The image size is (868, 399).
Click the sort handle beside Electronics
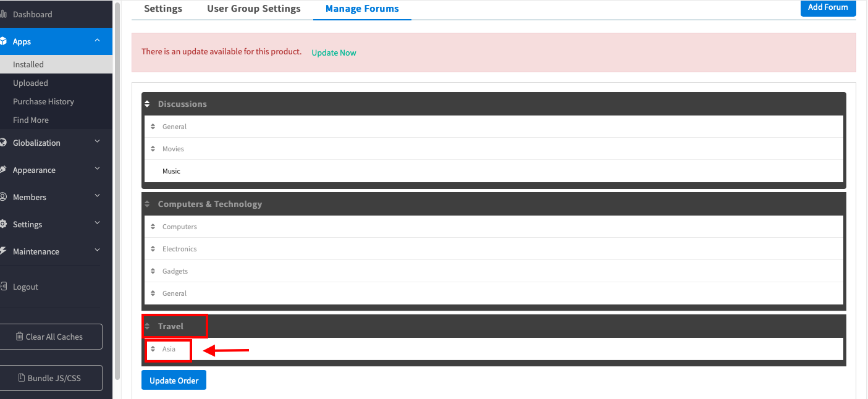153,249
